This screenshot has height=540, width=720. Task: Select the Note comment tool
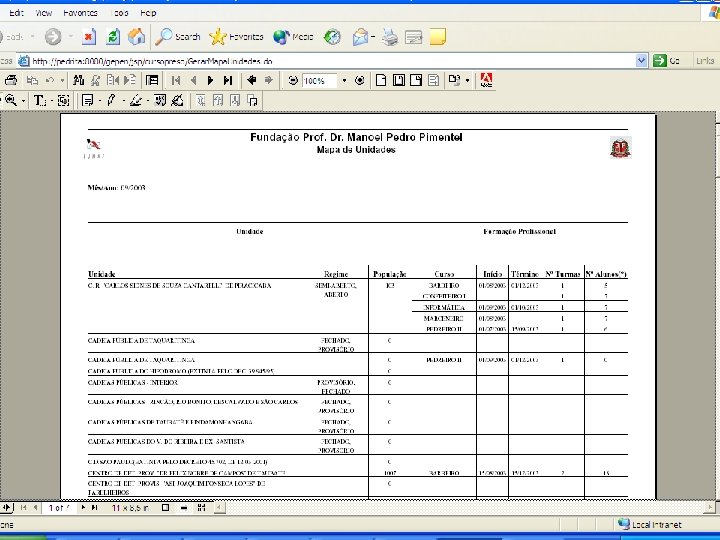tap(87, 100)
